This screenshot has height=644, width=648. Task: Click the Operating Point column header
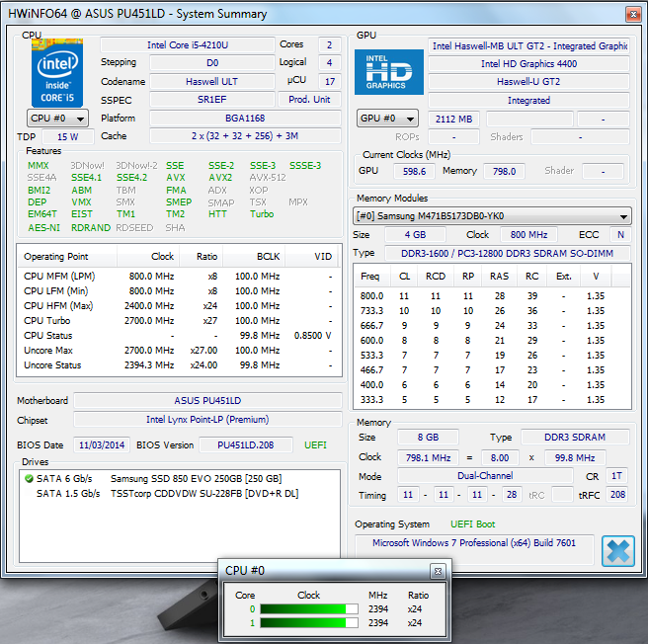click(67, 257)
